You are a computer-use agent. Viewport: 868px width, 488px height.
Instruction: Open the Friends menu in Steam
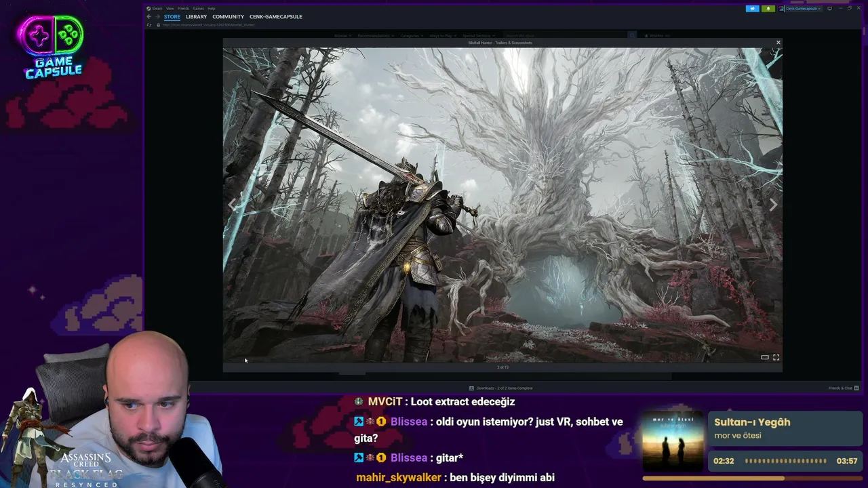[183, 8]
